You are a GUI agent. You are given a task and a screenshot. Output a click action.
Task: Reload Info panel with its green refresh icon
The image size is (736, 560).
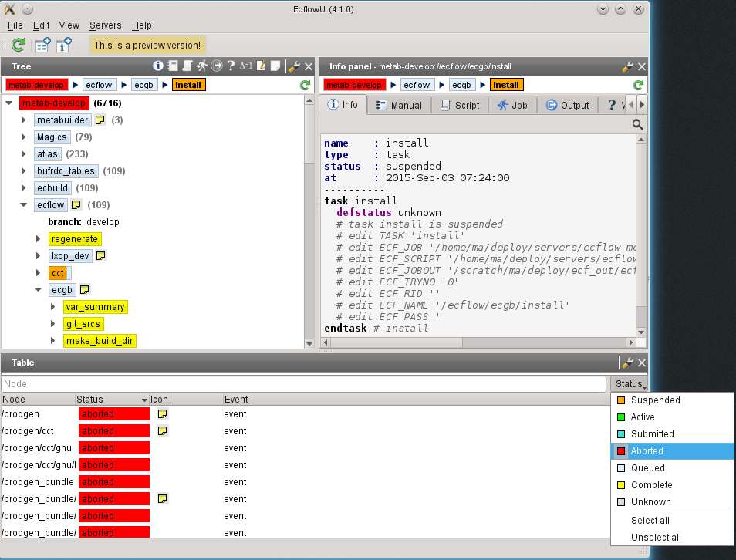[x=638, y=85]
